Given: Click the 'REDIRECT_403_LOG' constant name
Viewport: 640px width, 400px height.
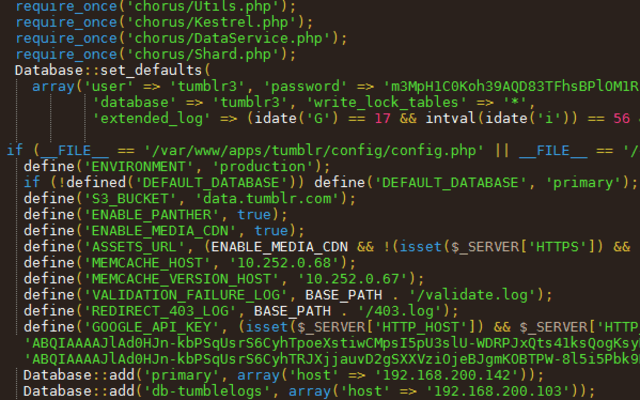Looking at the screenshot, I should point(160,311).
